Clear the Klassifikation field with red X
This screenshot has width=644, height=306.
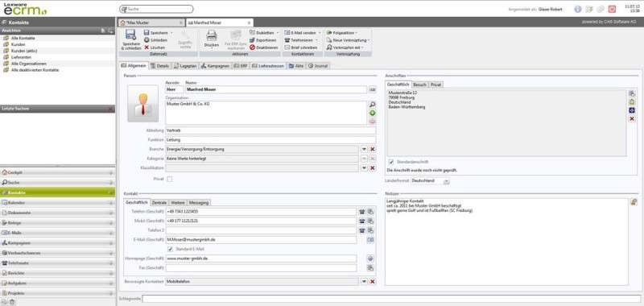click(x=373, y=168)
